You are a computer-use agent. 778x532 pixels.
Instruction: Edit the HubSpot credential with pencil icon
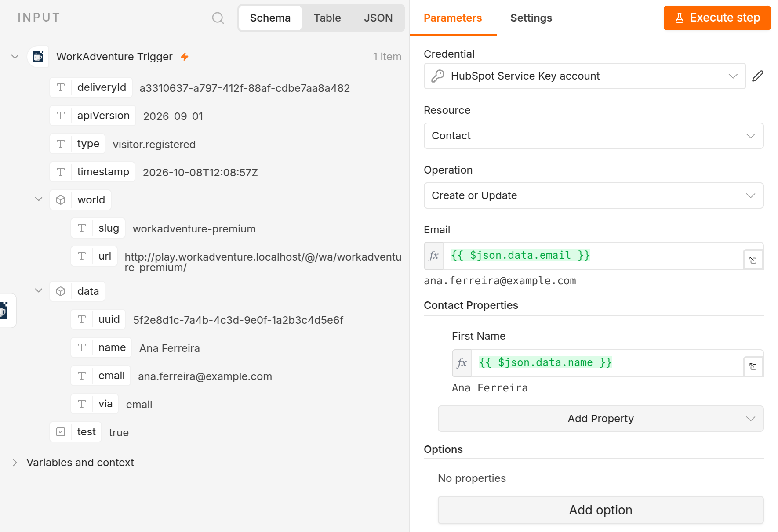click(x=758, y=76)
